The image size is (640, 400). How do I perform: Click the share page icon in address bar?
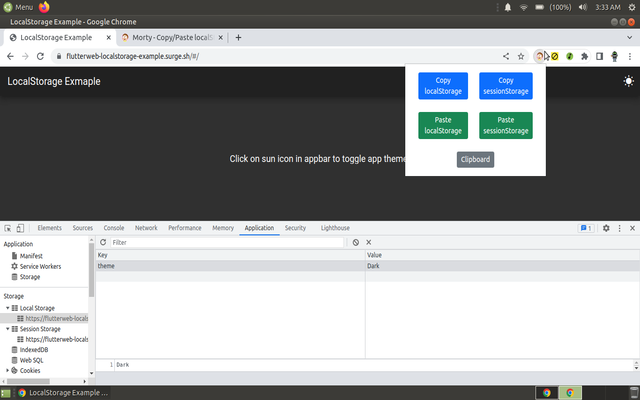click(x=506, y=56)
